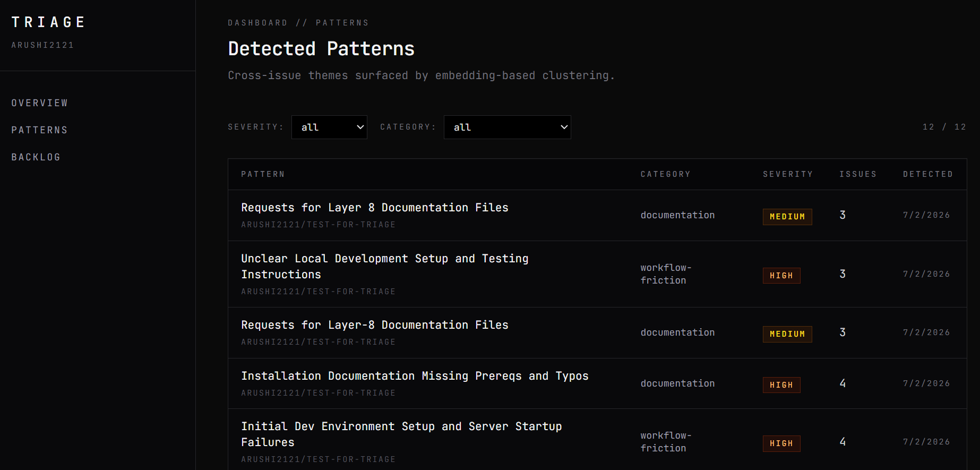Click the Category column header
The height and width of the screenshot is (470, 980).
665,174
